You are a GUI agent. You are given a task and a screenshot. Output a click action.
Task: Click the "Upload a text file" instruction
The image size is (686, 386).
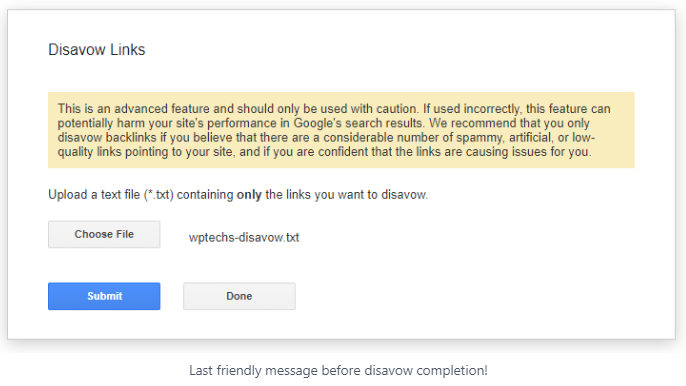coord(94,195)
